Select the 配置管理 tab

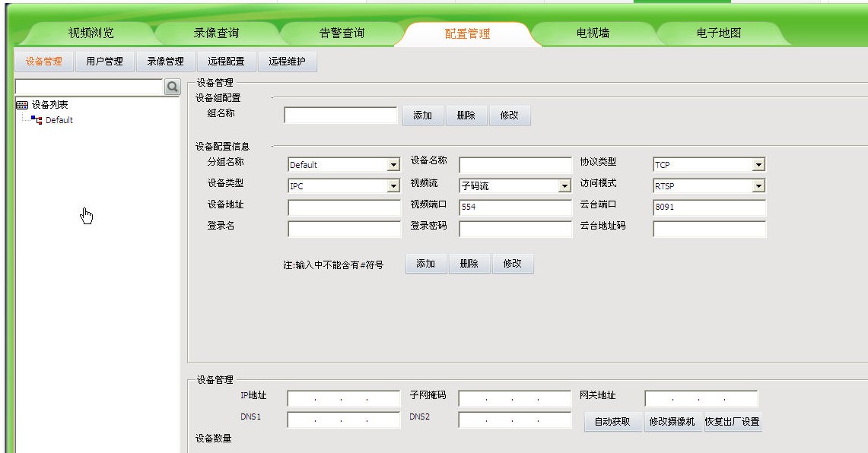tap(468, 33)
